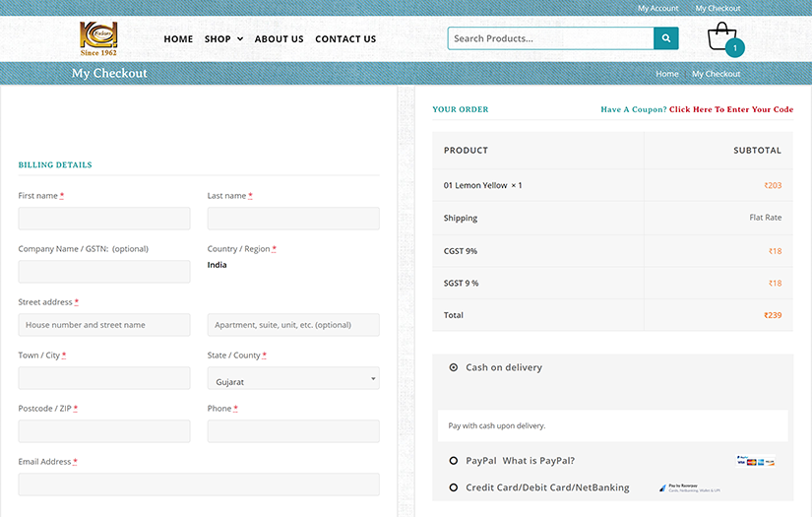
Task: Click the Total amount ₹239
Action: tap(773, 315)
